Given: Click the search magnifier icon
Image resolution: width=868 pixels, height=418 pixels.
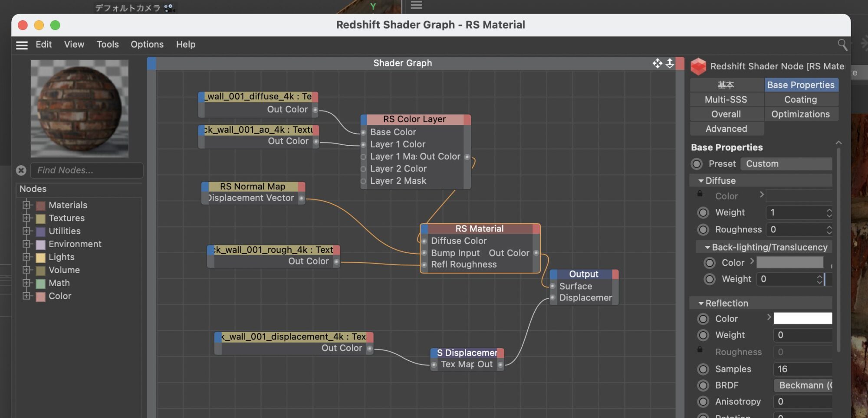Looking at the screenshot, I should coord(842,45).
